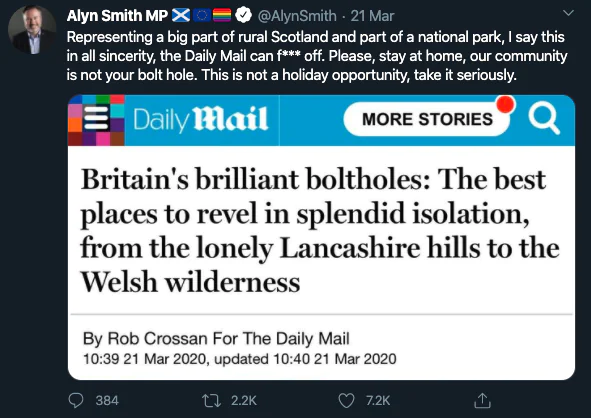
Task: Click the Daily Mail search magnifier icon
Action: pyautogui.click(x=544, y=119)
